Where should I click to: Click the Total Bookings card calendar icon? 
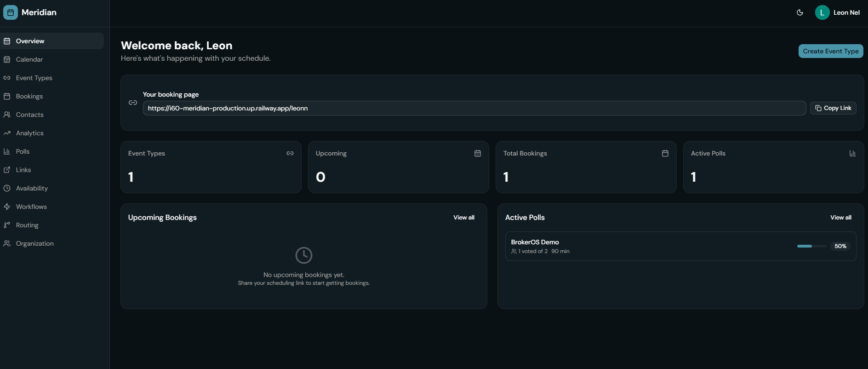click(x=665, y=153)
